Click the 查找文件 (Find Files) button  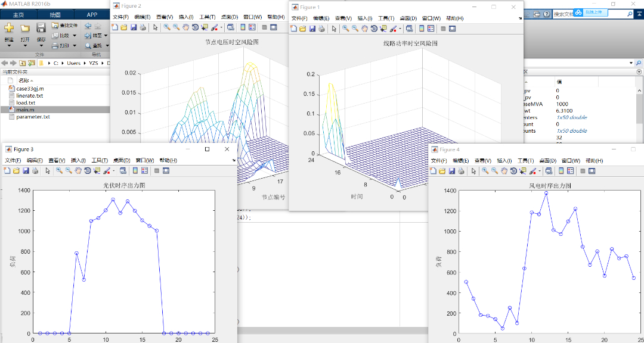point(64,26)
